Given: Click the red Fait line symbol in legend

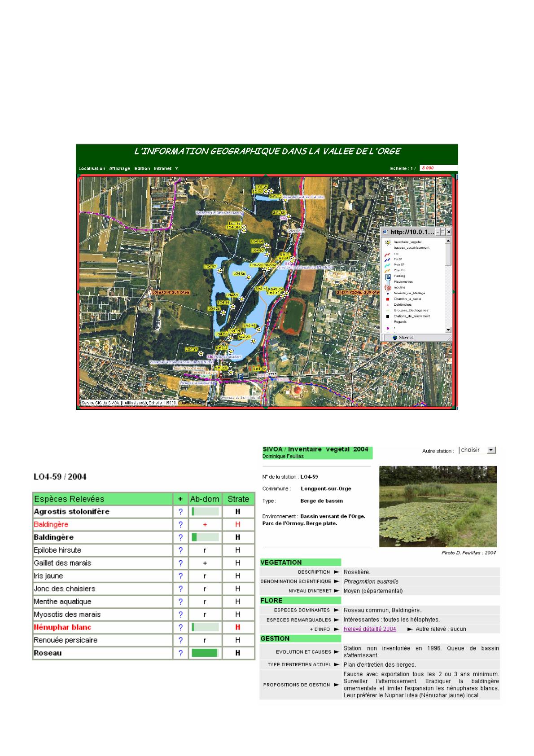Looking at the screenshot, I should click(388, 254).
